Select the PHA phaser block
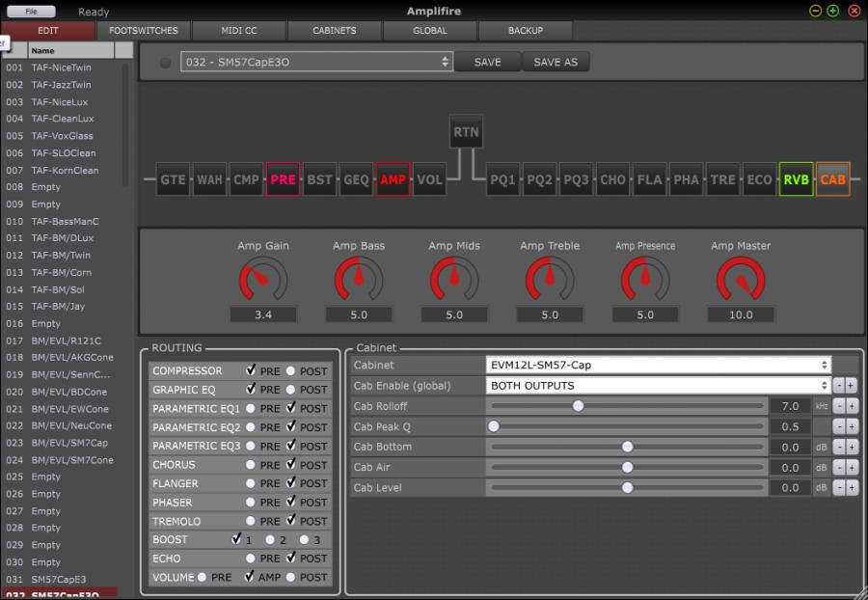This screenshot has width=868, height=600. [x=686, y=179]
